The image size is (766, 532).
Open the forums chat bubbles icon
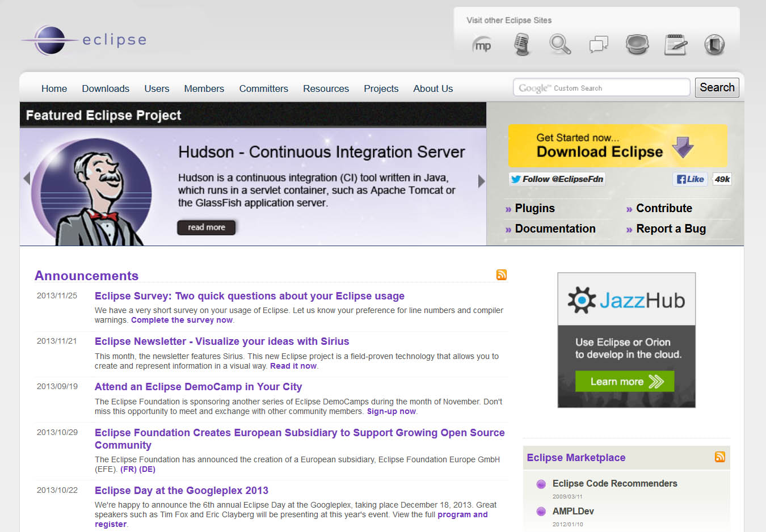(x=599, y=44)
